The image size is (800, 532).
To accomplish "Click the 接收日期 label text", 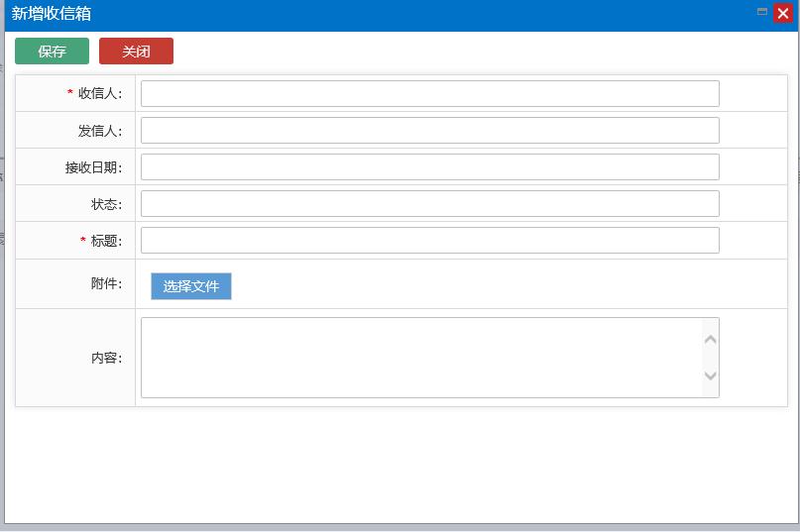I will (93, 167).
